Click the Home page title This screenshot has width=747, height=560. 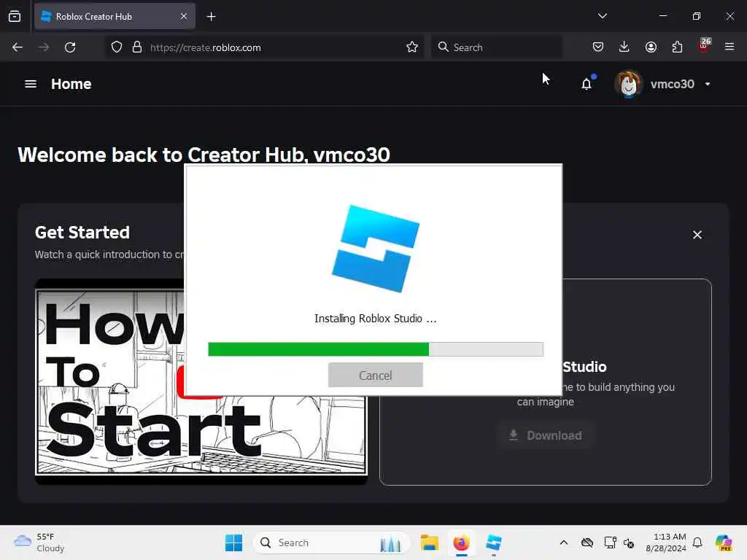coord(71,85)
